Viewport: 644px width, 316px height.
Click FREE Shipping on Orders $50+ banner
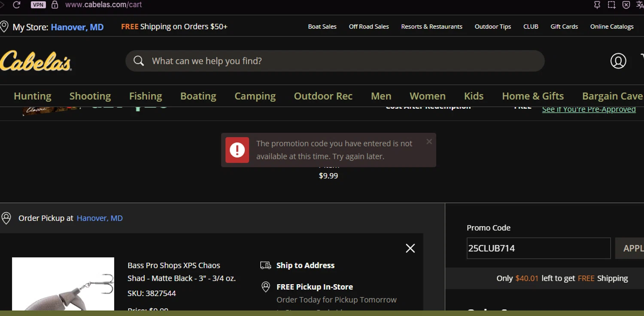coord(174,27)
